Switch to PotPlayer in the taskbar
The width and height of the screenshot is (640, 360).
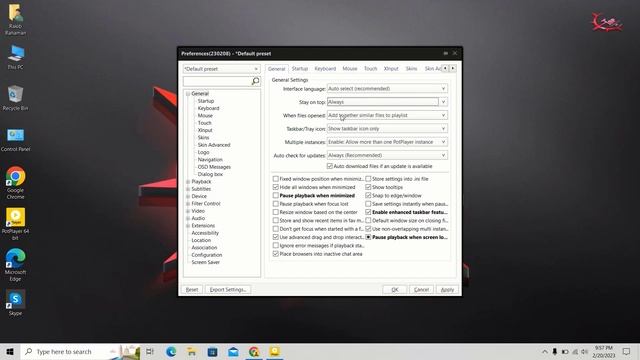pyautogui.click(x=275, y=351)
